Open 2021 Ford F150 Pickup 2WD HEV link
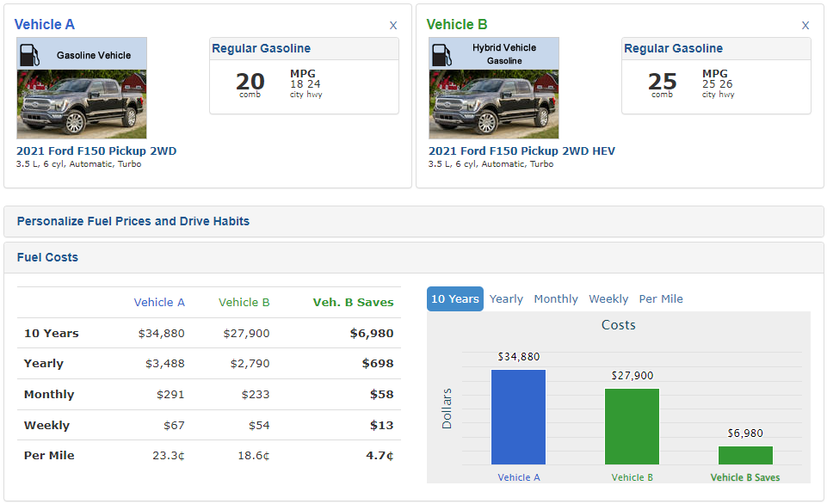This screenshot has height=504, width=827. tap(522, 151)
